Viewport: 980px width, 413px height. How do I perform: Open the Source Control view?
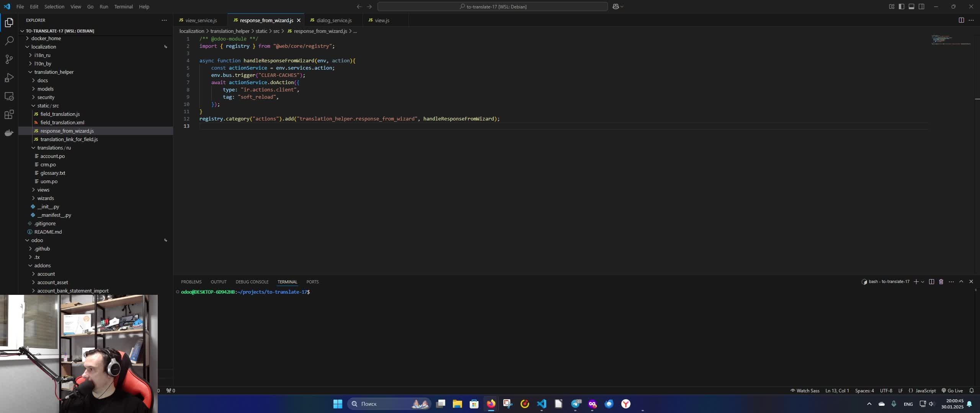(9, 59)
